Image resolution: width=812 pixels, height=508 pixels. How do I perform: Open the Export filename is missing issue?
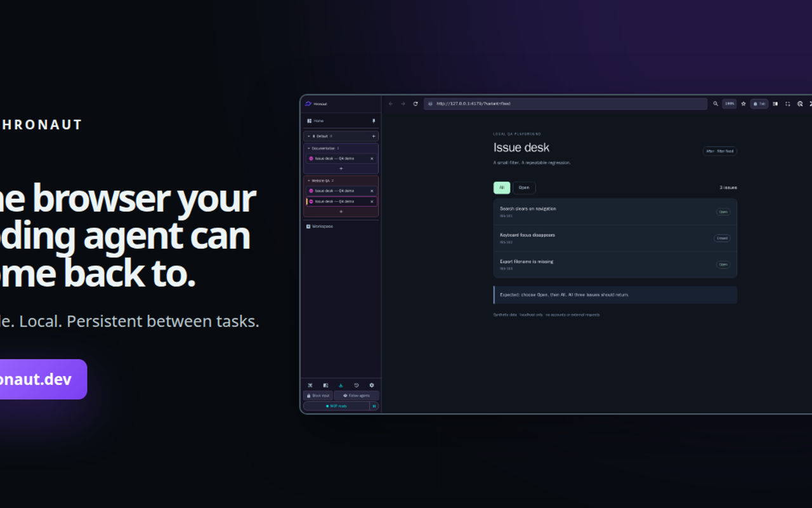click(x=615, y=265)
